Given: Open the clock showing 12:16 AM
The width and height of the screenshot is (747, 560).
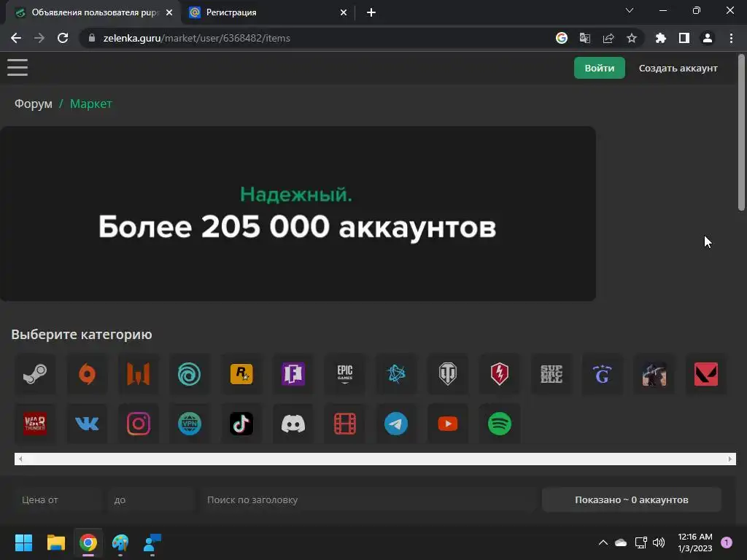Looking at the screenshot, I should (x=695, y=542).
